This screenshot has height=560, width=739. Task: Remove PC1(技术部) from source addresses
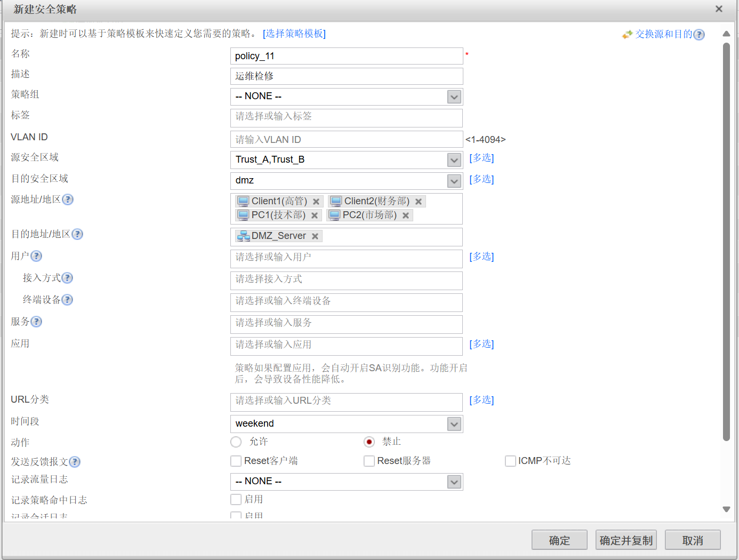pos(315,215)
